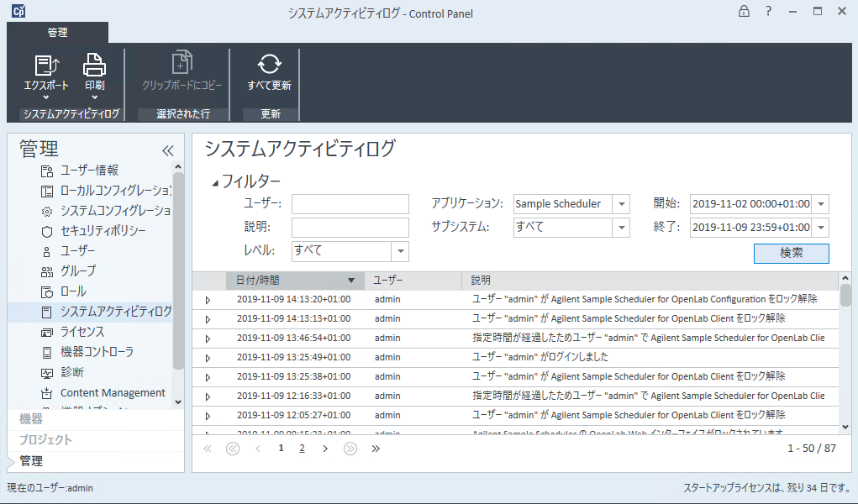Go to page 2 of log
This screenshot has height=504, width=858.
click(302, 449)
